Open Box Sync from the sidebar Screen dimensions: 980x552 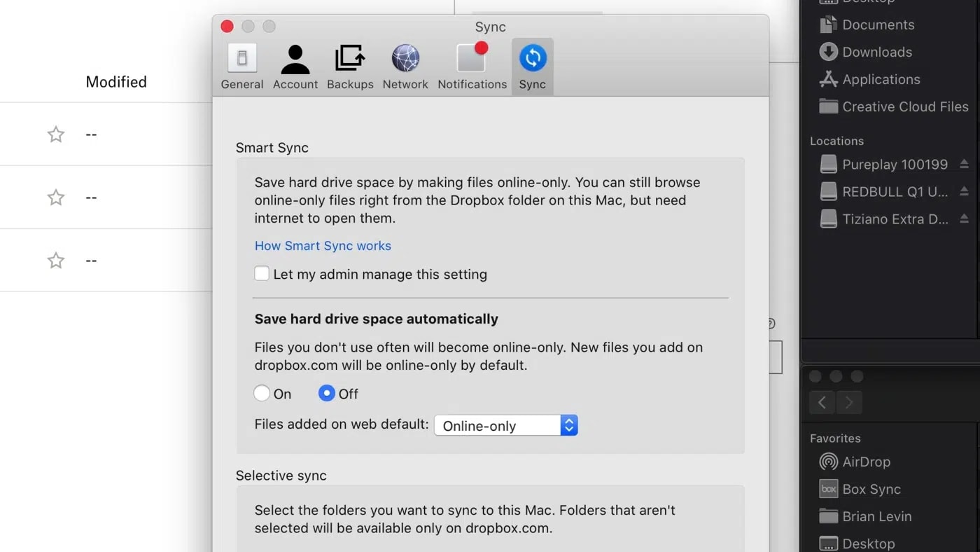[829, 489]
